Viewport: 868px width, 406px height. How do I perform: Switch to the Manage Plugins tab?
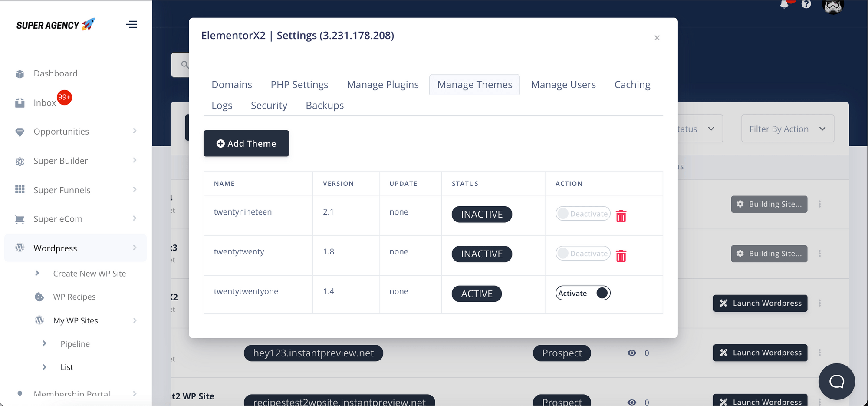(383, 85)
